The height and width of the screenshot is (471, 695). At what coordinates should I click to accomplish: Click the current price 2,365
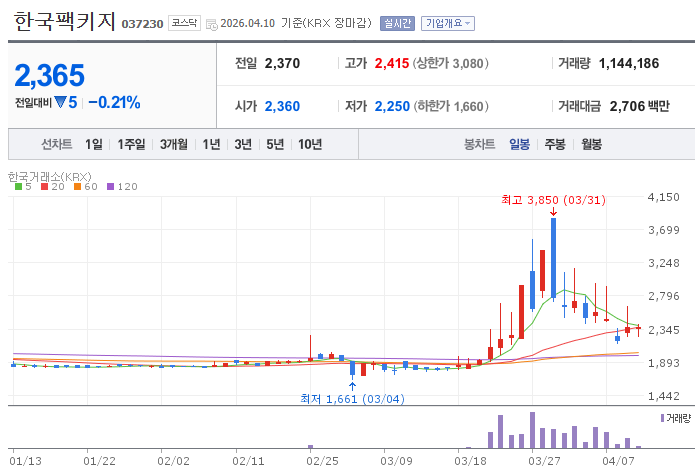pos(50,75)
